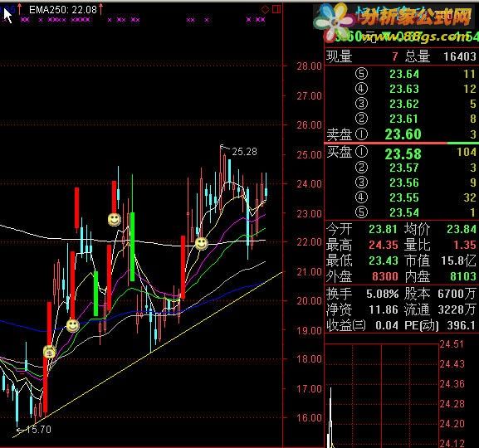Click the smiley marker near price 23

pos(115,219)
